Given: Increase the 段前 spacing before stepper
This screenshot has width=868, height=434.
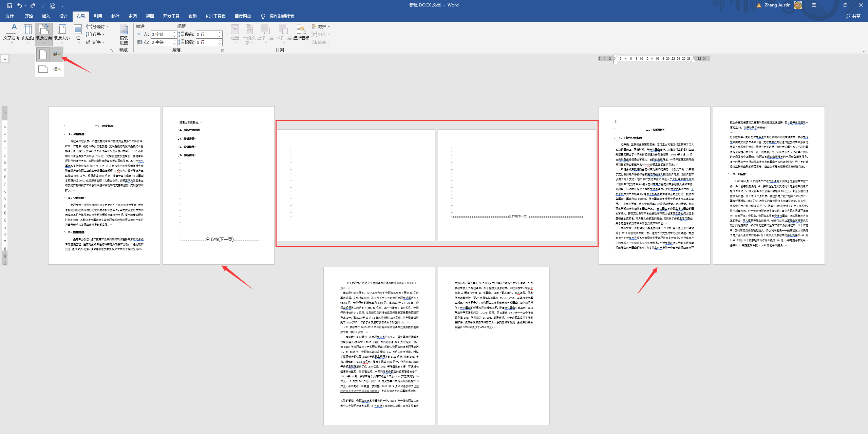Looking at the screenshot, I should click(220, 33).
